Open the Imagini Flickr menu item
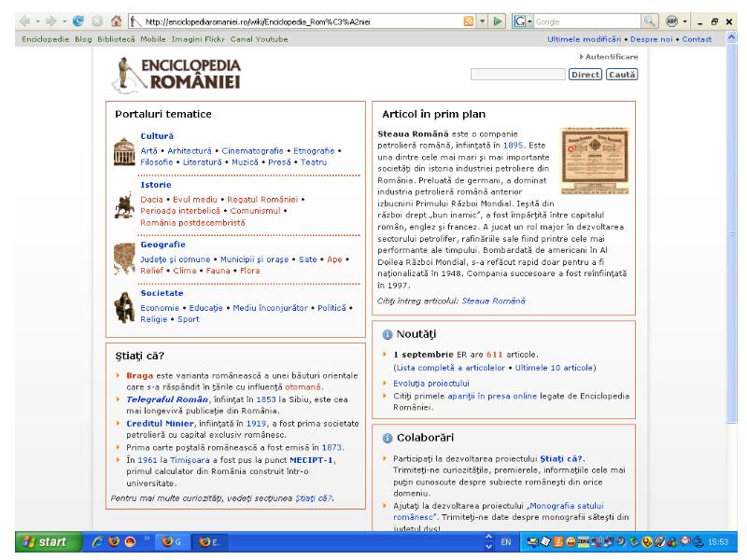 point(198,39)
